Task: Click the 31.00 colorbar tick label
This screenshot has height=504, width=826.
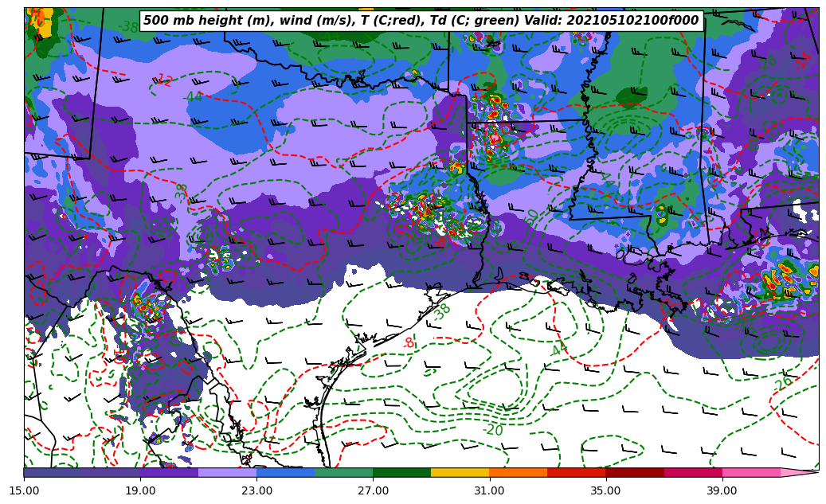Action: click(x=489, y=490)
